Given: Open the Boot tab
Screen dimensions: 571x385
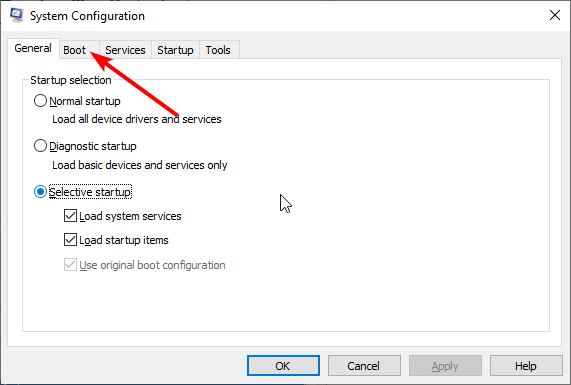Looking at the screenshot, I should pos(75,50).
